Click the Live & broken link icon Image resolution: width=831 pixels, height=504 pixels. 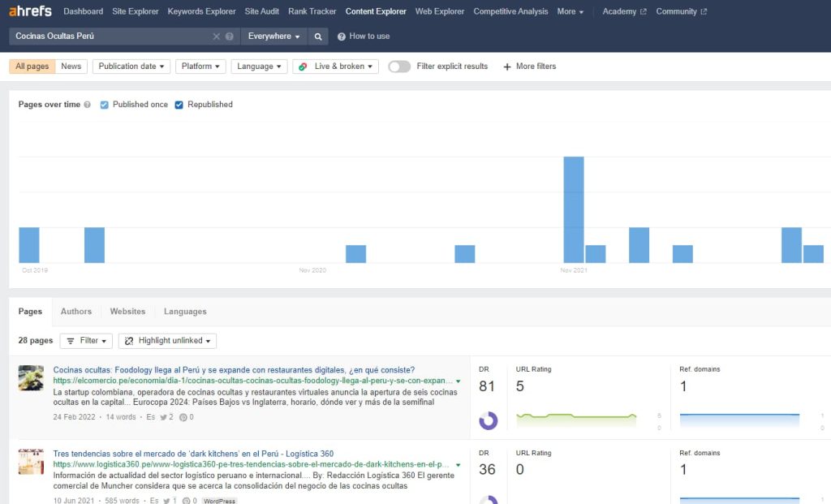304,67
